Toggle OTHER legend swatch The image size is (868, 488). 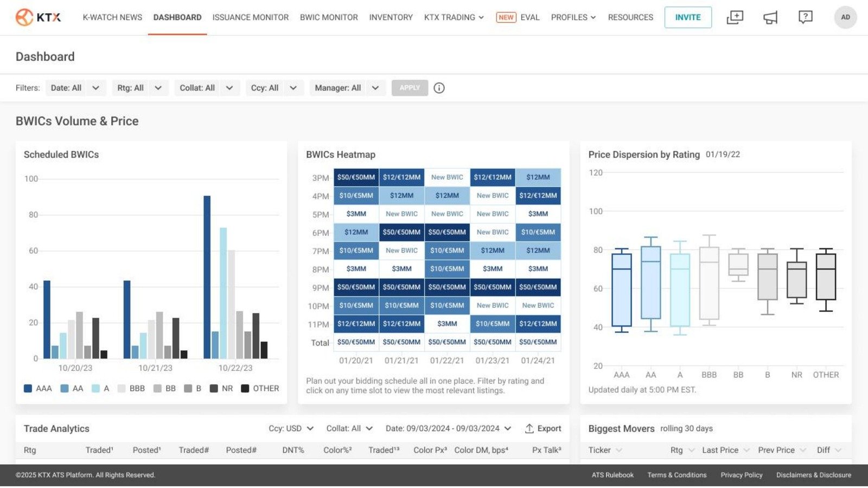[x=245, y=388]
